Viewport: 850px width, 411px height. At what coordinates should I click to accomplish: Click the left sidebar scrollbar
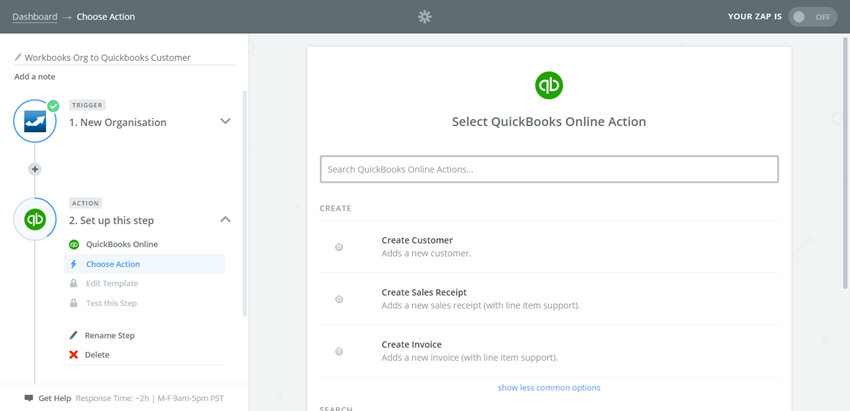(x=244, y=203)
